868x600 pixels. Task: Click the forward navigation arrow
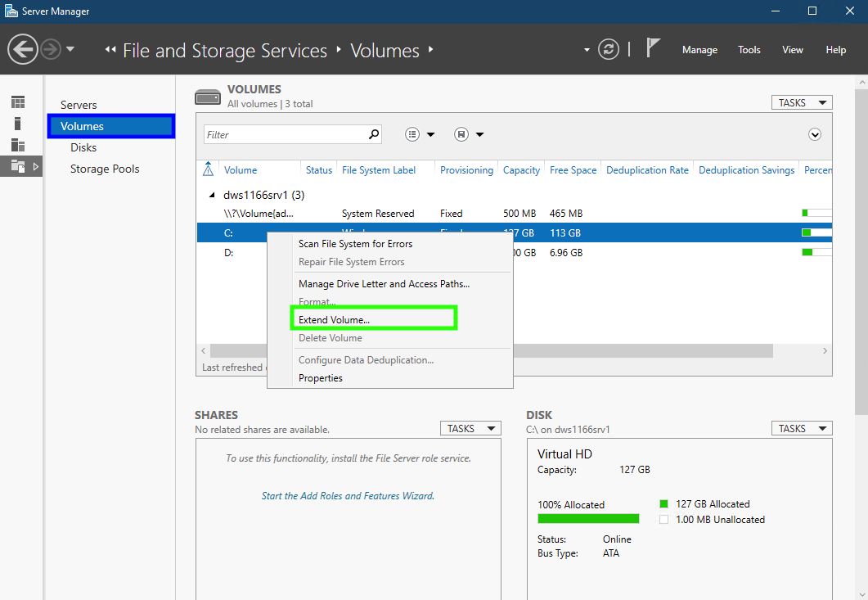pyautogui.click(x=51, y=49)
